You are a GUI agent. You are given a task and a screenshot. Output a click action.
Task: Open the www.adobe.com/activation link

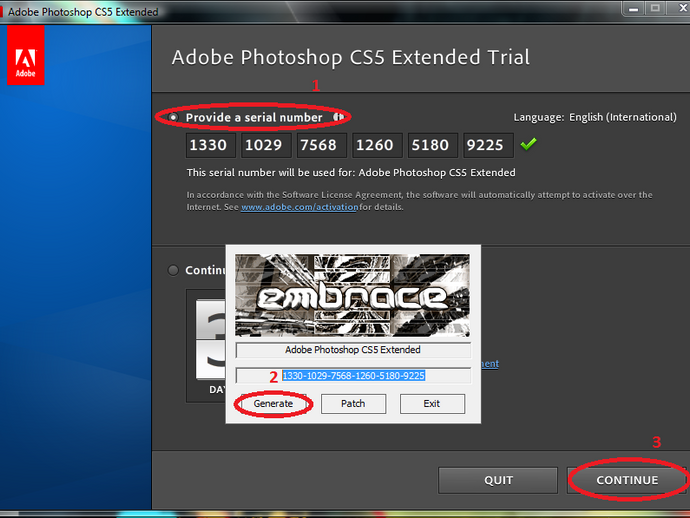299,207
